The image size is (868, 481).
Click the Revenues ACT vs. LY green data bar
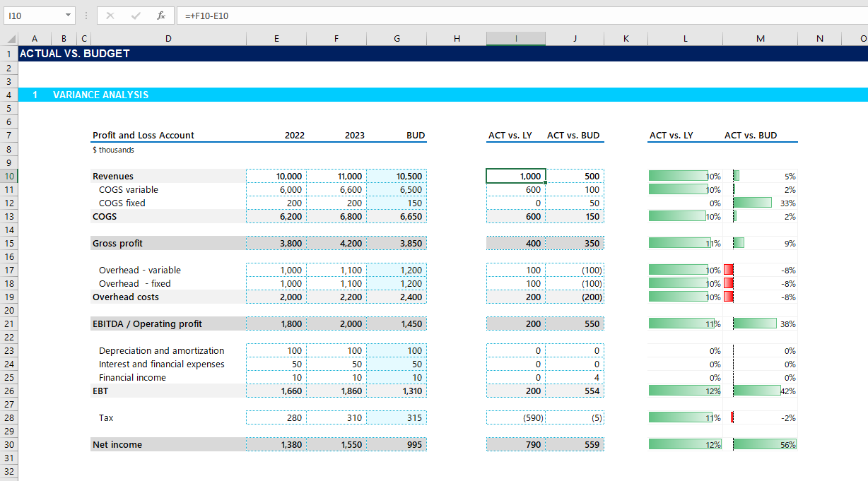pyautogui.click(x=678, y=176)
